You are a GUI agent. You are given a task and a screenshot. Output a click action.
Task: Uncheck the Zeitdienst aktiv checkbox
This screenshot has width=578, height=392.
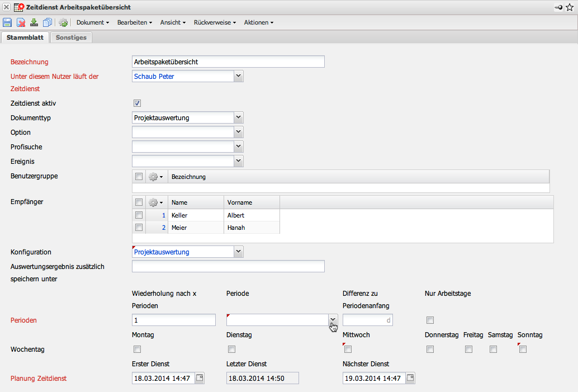137,103
